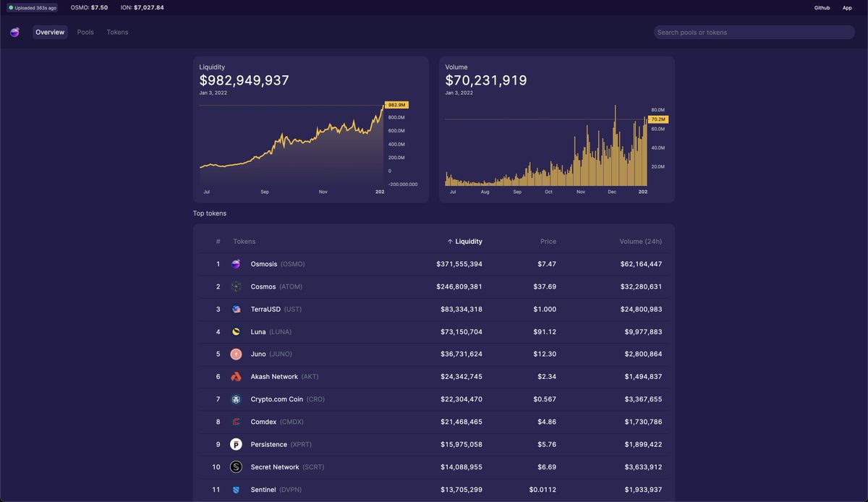
Task: Click the Uploaded 363s ago status badge
Action: tap(33, 7)
